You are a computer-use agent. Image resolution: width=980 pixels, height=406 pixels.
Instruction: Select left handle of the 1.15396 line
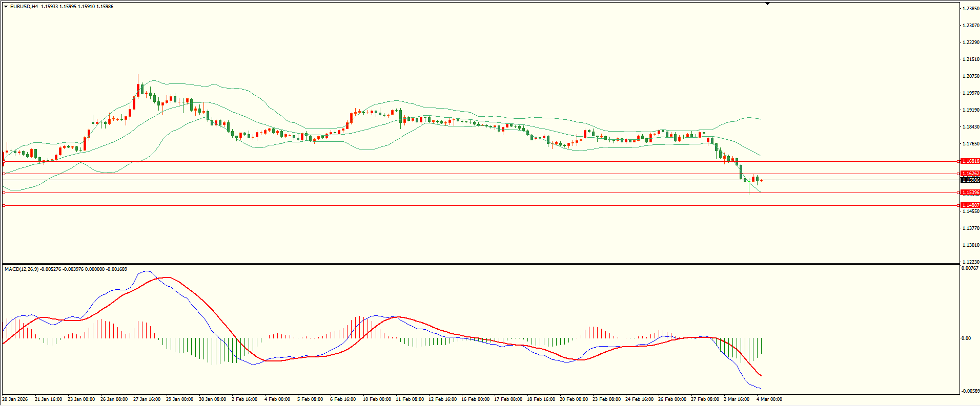[x=4, y=193]
